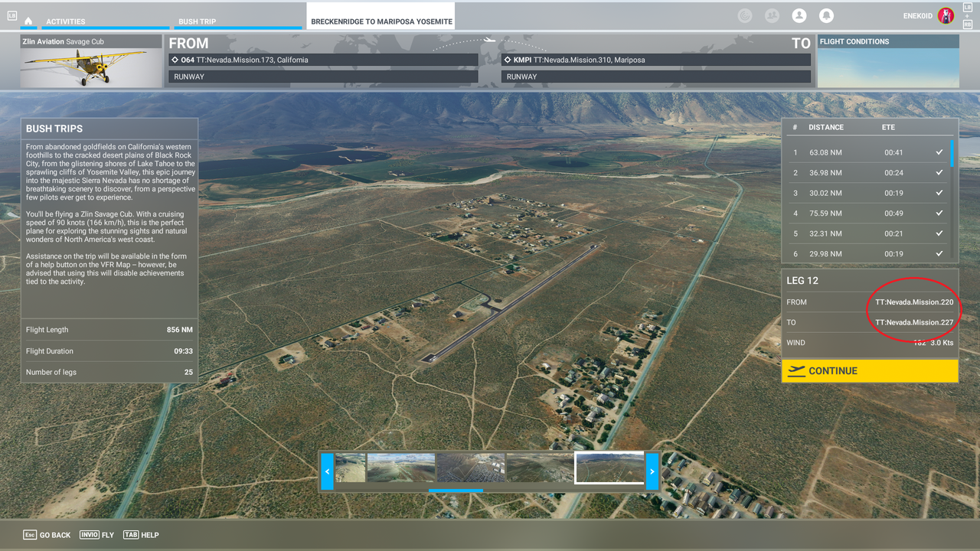The image size is (980, 551).
Task: Click the ETE column header
Action: (x=888, y=127)
